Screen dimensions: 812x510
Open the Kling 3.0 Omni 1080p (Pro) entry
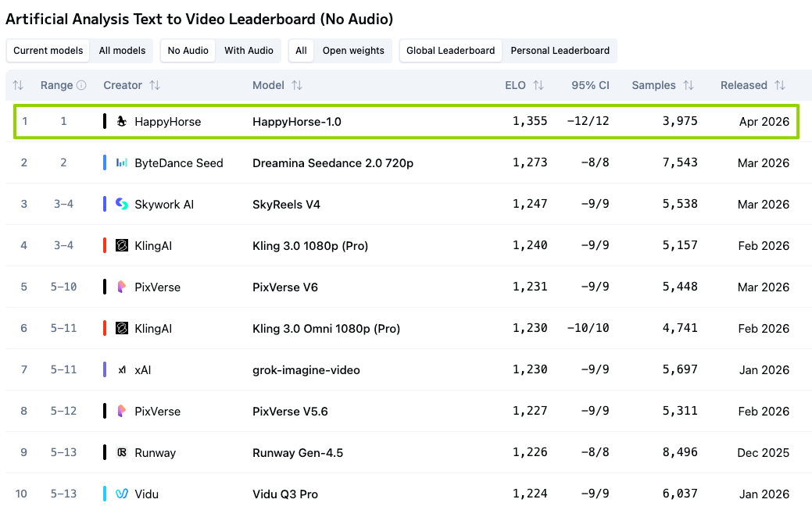(326, 328)
